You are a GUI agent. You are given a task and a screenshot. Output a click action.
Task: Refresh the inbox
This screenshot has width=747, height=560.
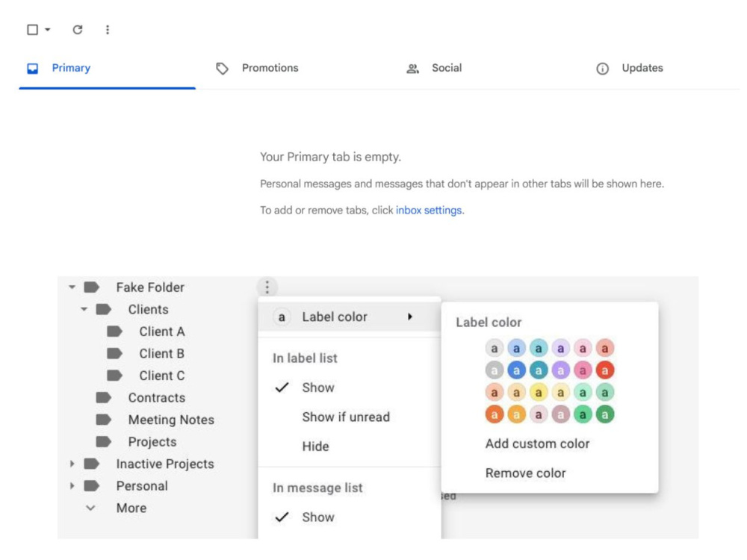(x=77, y=30)
